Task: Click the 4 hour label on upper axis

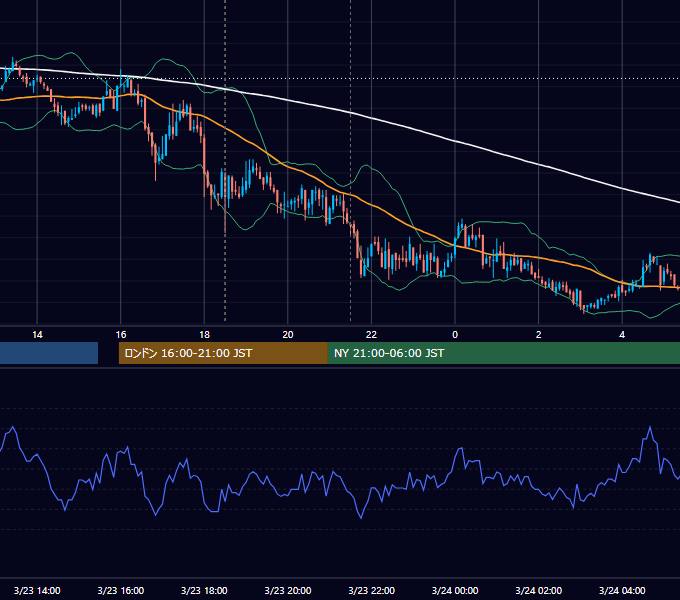Action: [622, 335]
